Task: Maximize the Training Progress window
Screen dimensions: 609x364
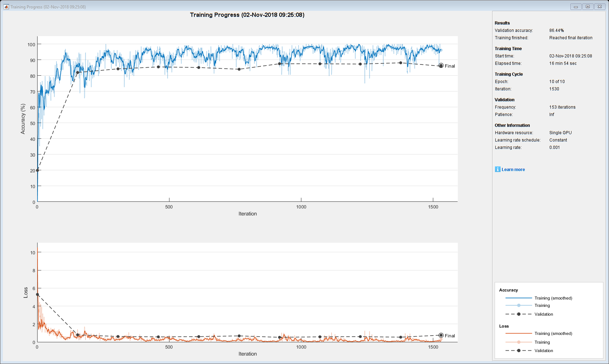Action: 588,7
